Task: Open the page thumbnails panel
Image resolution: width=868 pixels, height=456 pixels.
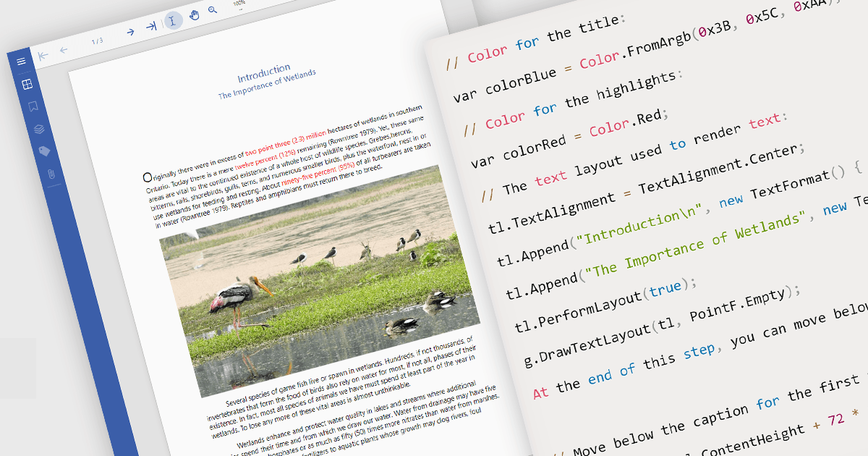Action: tap(27, 85)
